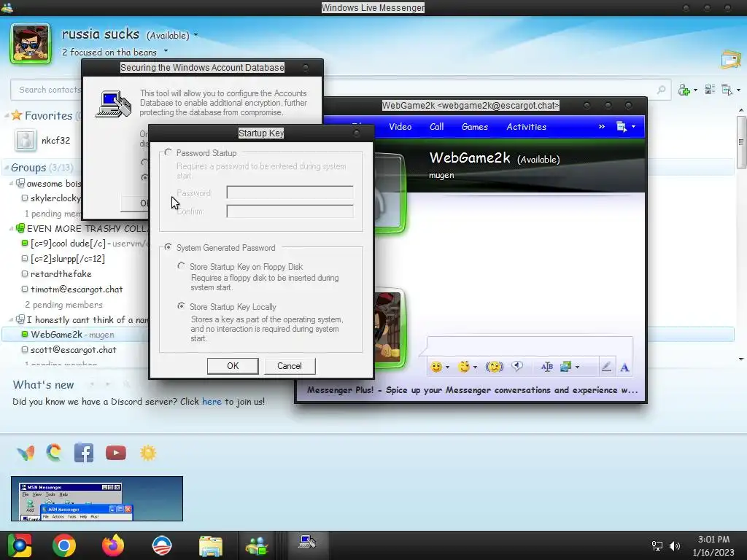Viewport: 747px width, 560px height.
Task: Click the search magnifier icon in contacts bar
Action: tap(661, 90)
